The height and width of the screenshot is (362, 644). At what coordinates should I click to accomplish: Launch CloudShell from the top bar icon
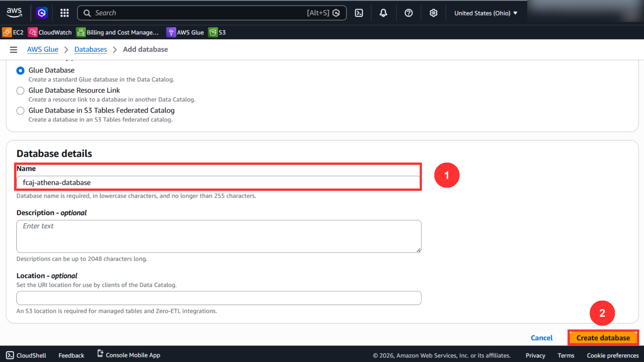359,13
